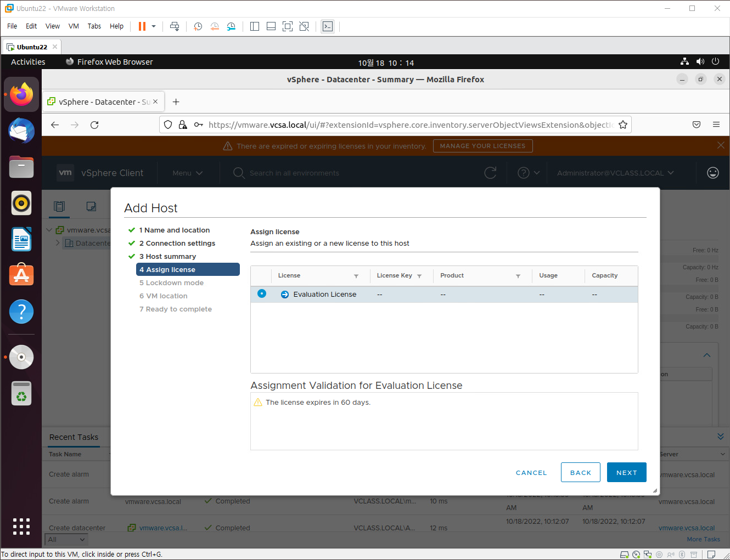Launch Rhythmbox from the dock
730x560 pixels.
(21, 203)
